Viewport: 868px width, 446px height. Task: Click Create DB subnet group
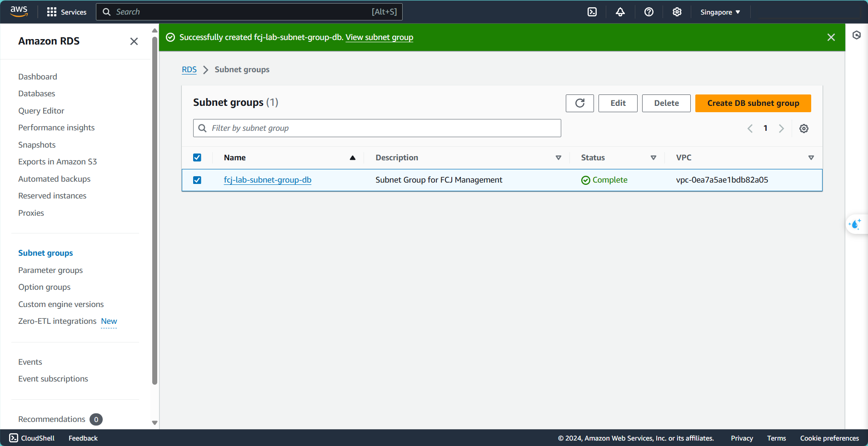point(753,103)
